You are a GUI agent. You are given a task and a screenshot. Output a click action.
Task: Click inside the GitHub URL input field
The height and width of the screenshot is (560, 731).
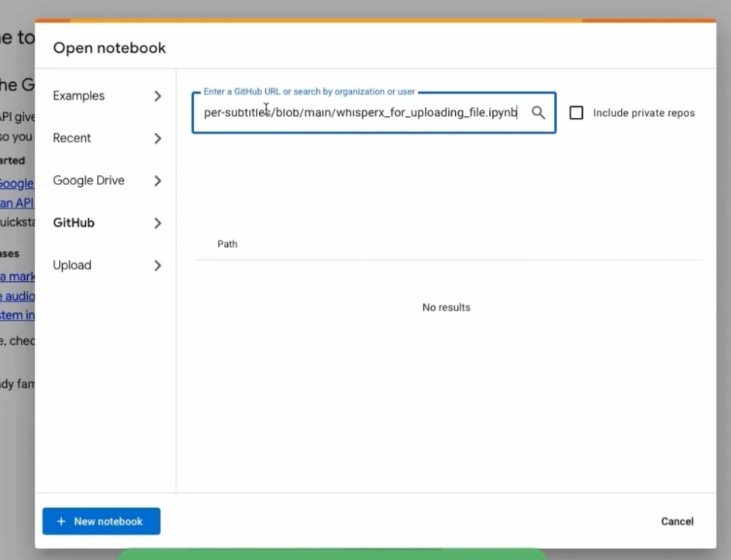[x=360, y=113]
